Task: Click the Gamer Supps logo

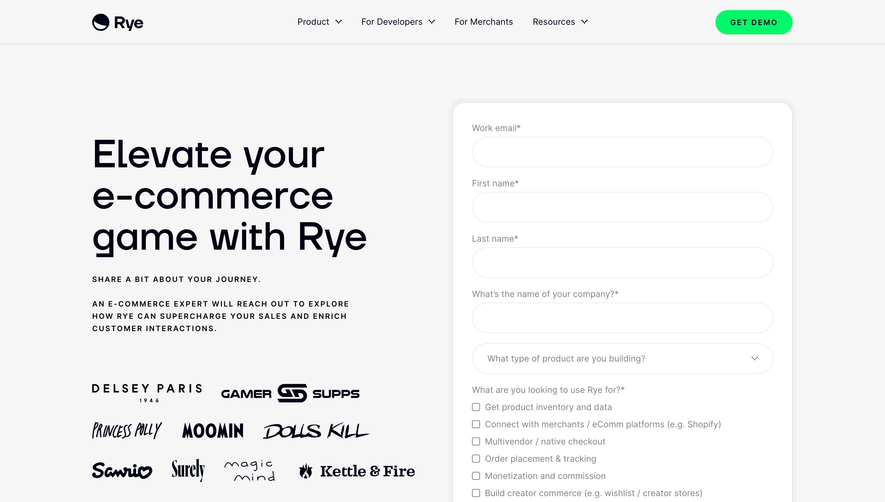Action: click(x=290, y=393)
